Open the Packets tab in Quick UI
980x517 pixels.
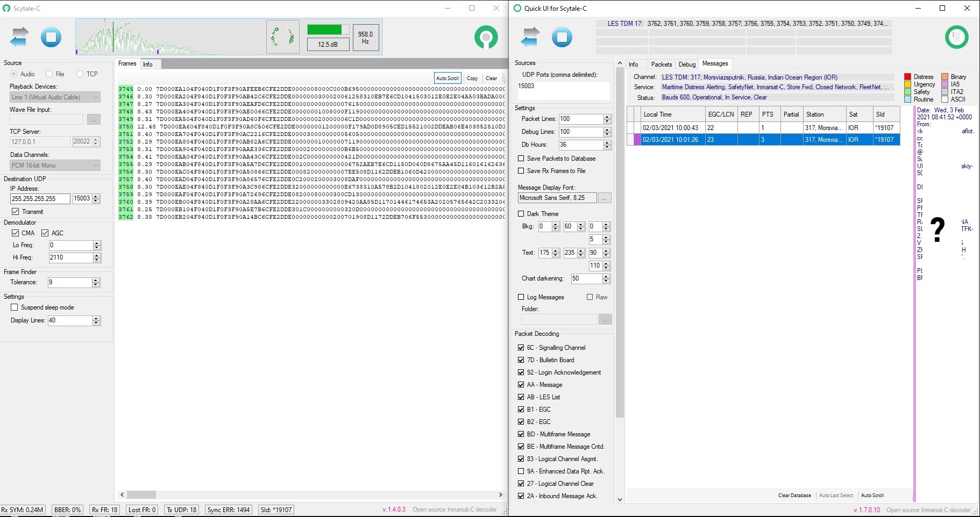[x=661, y=64]
